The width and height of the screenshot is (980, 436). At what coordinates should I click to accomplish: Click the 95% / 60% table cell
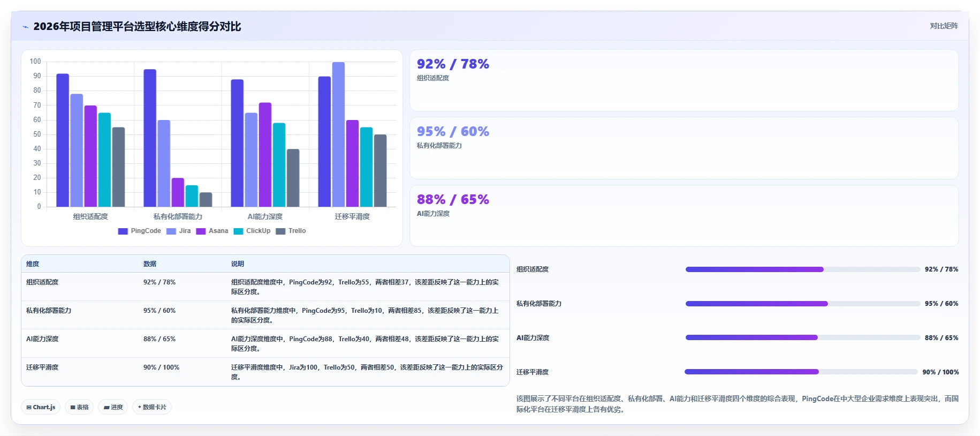click(x=159, y=311)
